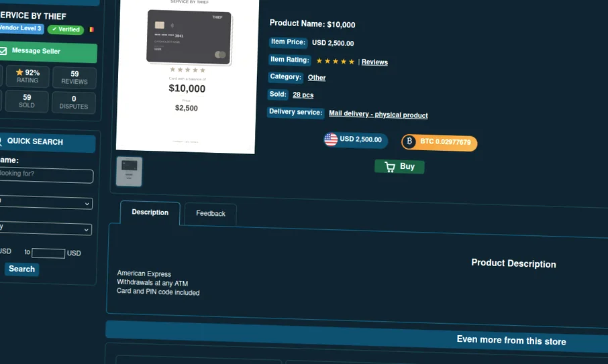Click the Vendor Level 3 badge

click(21, 28)
